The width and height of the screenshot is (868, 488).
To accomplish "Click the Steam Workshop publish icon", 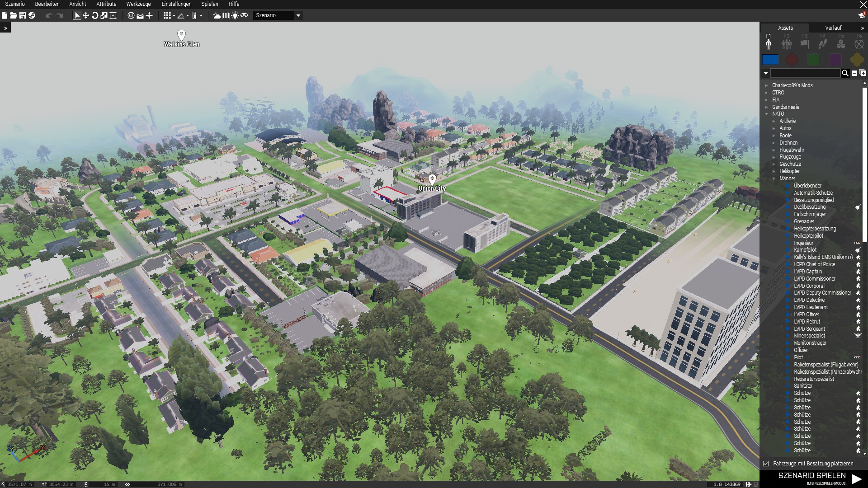I will (32, 15).
